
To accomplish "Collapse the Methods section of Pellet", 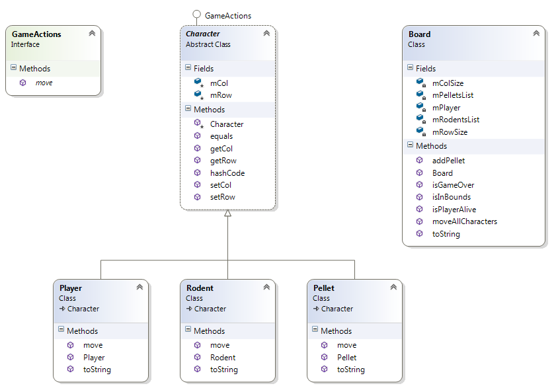I will pyautogui.click(x=315, y=331).
